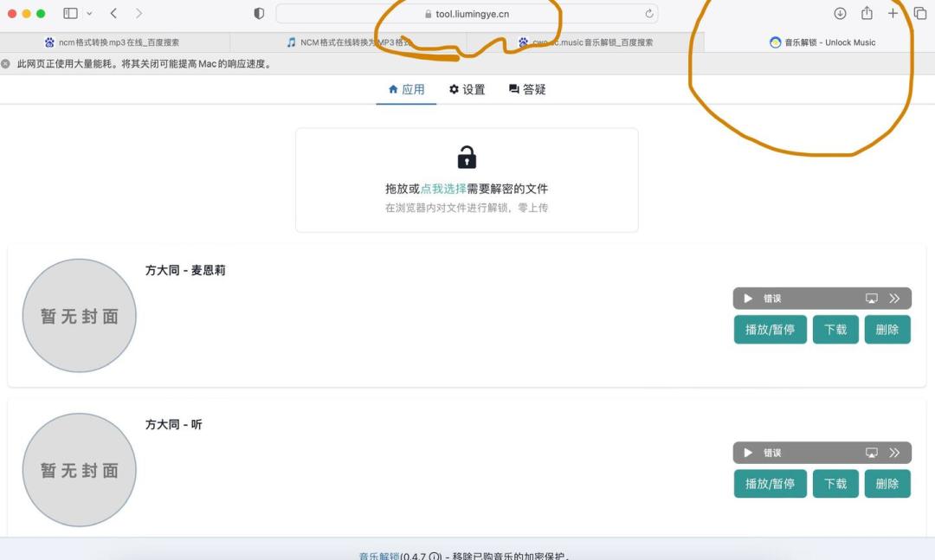Play audio in the 麦恩莉 player bar
935x560 pixels.
[x=748, y=299]
